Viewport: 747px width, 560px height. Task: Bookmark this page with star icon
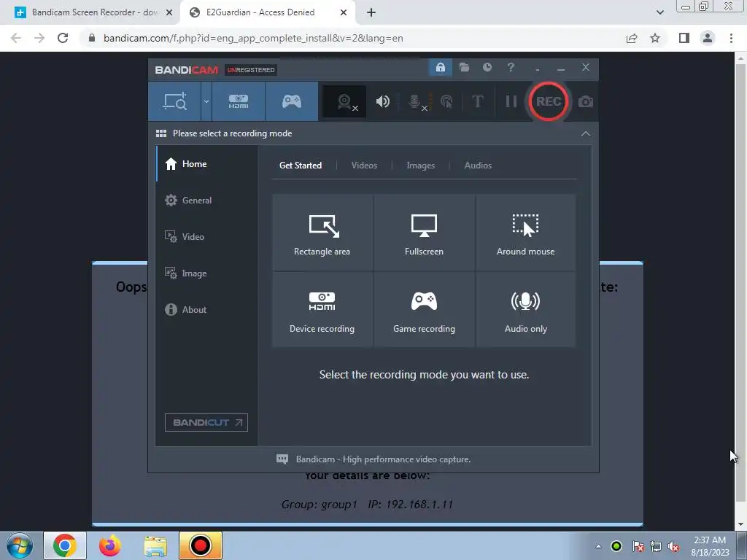coord(655,38)
